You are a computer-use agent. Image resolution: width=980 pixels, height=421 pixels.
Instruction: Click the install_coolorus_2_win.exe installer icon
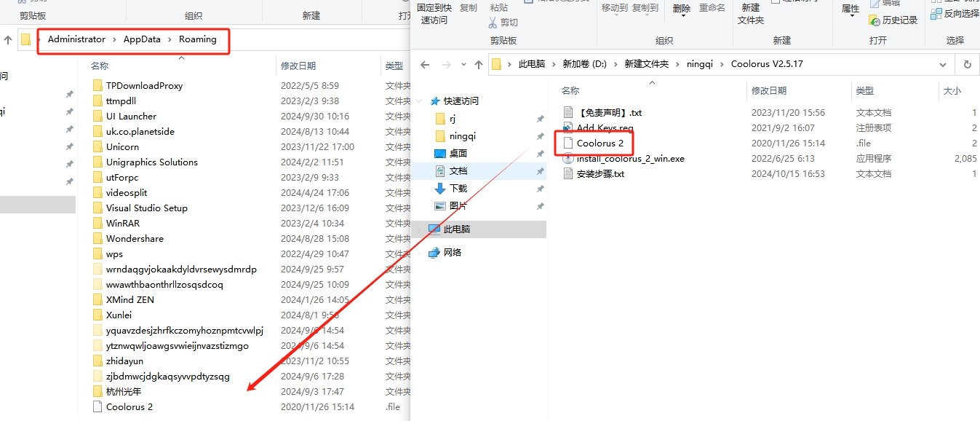pos(569,158)
